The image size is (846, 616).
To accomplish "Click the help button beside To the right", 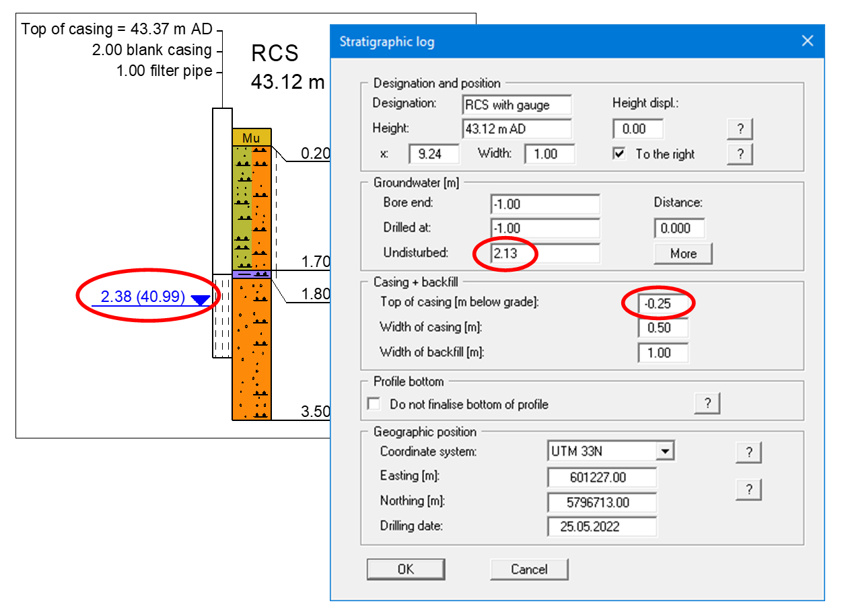I will [740, 154].
